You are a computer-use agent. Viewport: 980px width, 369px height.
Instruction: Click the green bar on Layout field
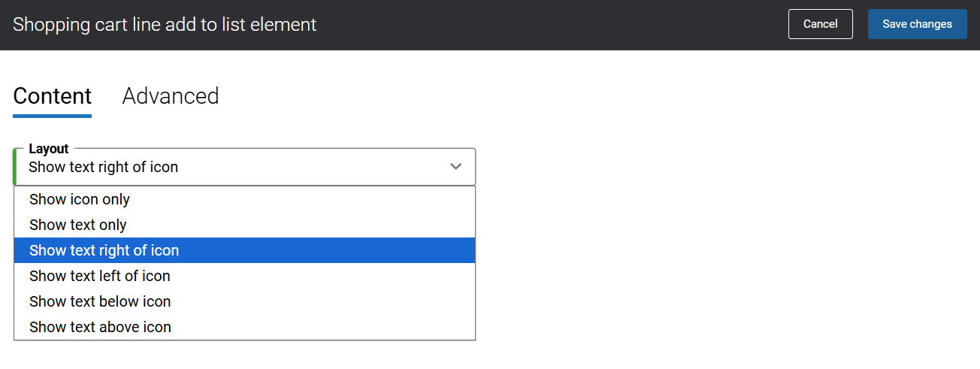pos(15,167)
